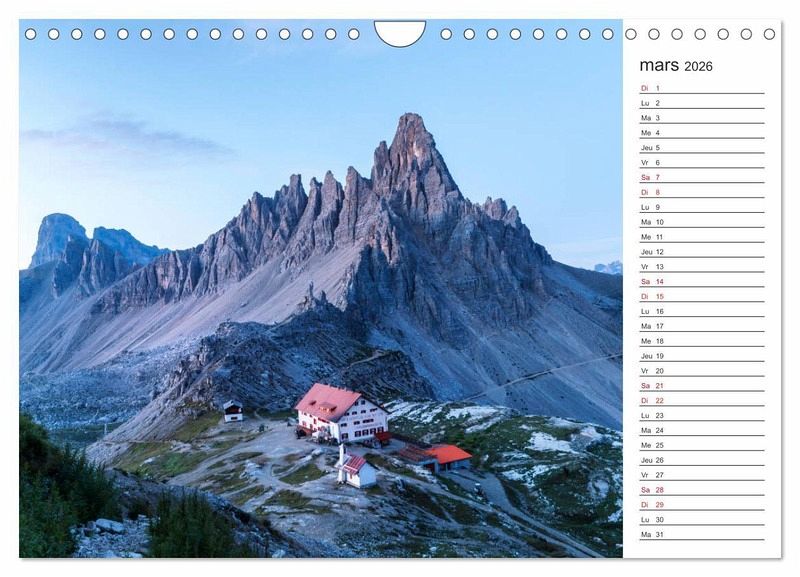
Task: Select the 'Ma 3' date row
Action: point(702,118)
